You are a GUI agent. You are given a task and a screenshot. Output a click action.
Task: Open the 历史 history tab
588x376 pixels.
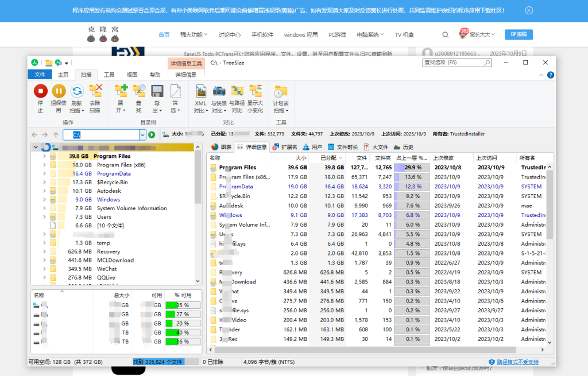(404, 147)
